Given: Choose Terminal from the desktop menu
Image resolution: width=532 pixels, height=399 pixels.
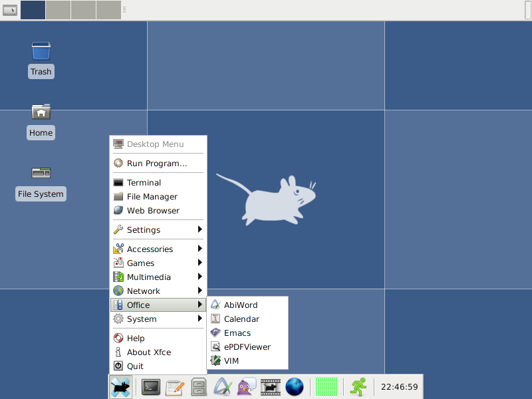Looking at the screenshot, I should click(158, 182).
